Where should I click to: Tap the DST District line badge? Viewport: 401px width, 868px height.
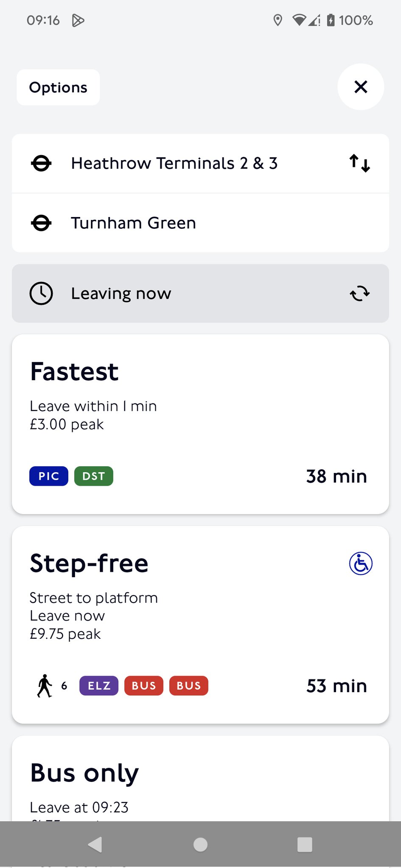[x=94, y=476]
